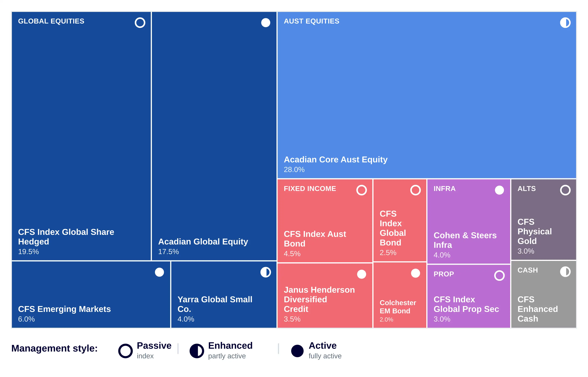Click the Passive ring icon in the legend
The width and height of the screenshot is (588, 377).
click(126, 351)
